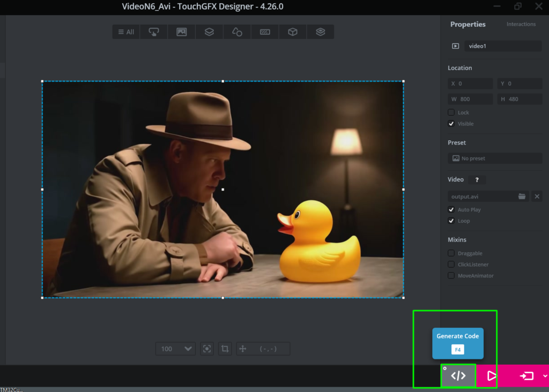The width and height of the screenshot is (549, 392).
Task: Select the Shapes widget category icon
Action: click(x=237, y=32)
